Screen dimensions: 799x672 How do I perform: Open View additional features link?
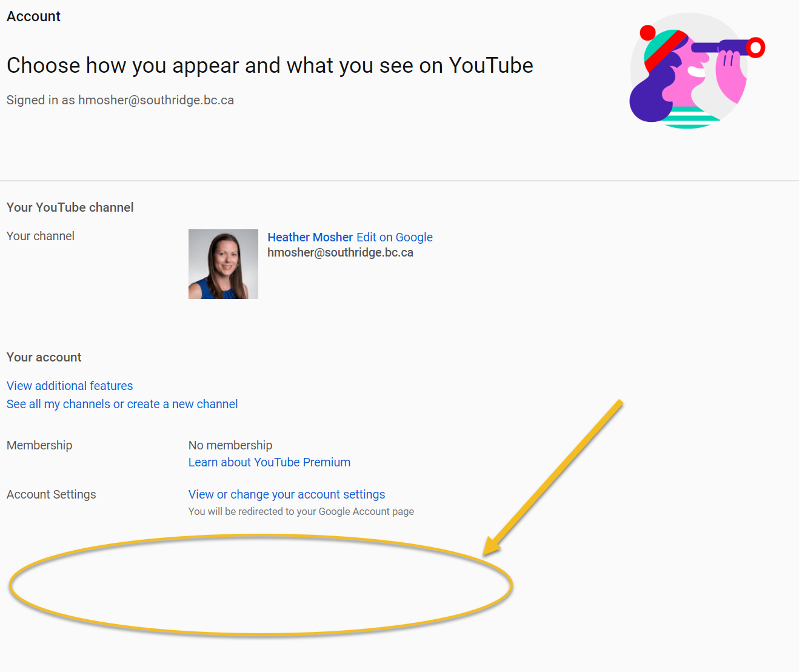[70, 386]
